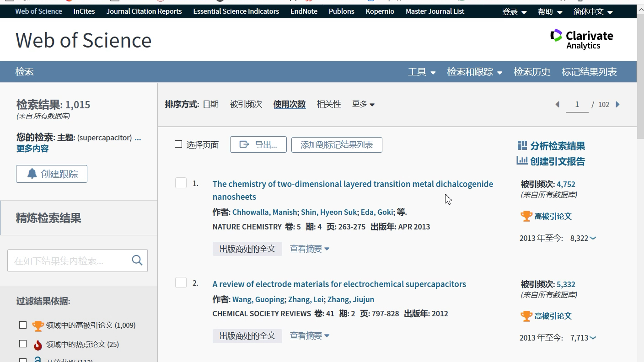
Task: Open the two-dimensional layered dichalcogenide paper title
Action: click(353, 190)
